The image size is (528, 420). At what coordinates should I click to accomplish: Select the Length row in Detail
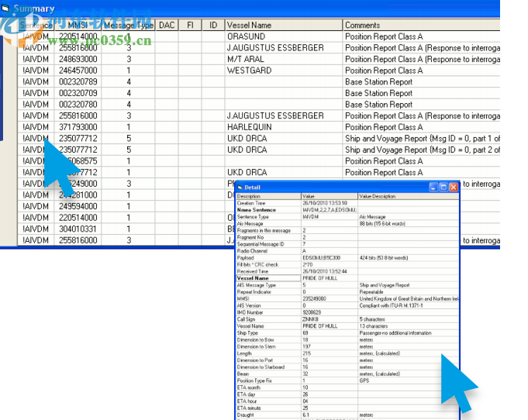347,353
